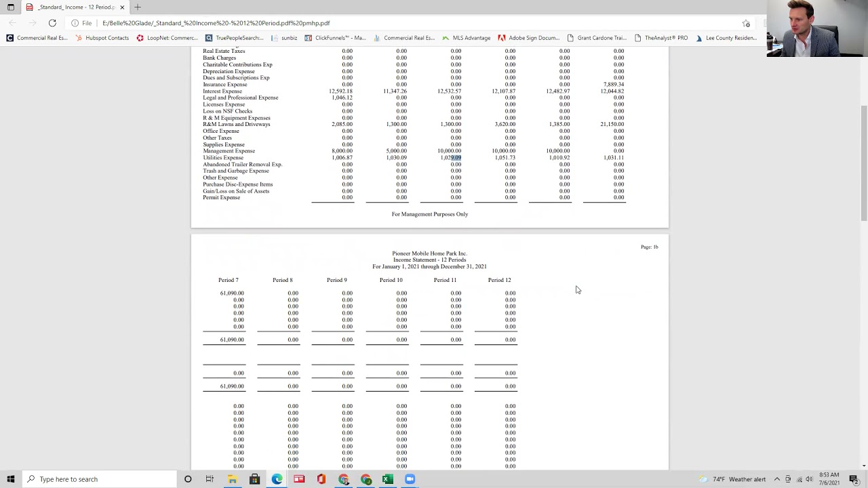Screen dimensions: 868x488
Task: Click Abandoned Trailer Removal Exp. label
Action: pos(242,165)
